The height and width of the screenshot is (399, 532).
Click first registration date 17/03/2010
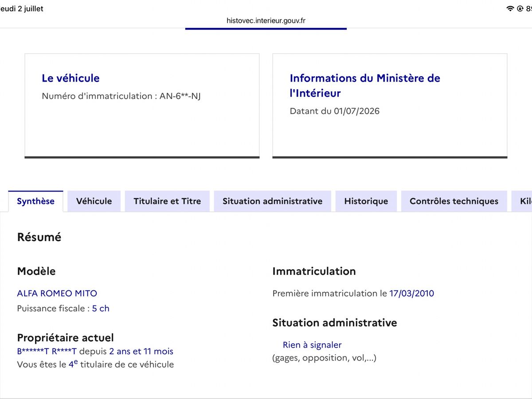point(411,293)
